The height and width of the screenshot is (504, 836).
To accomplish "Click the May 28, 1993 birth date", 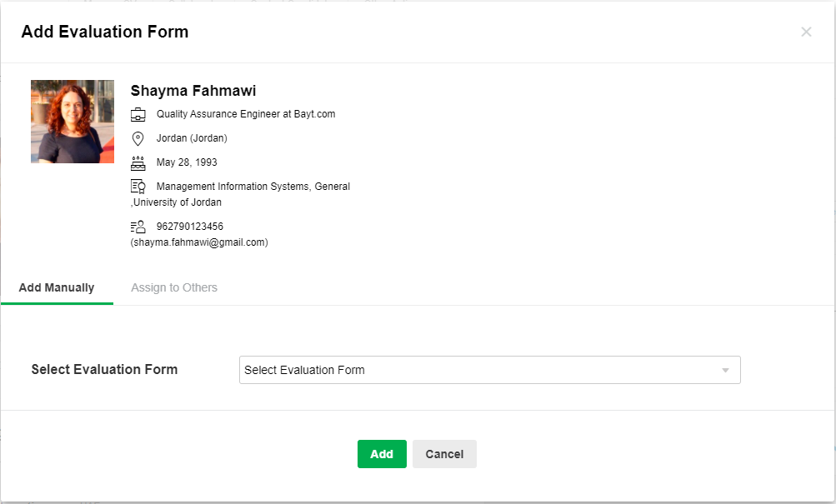I will click(187, 162).
